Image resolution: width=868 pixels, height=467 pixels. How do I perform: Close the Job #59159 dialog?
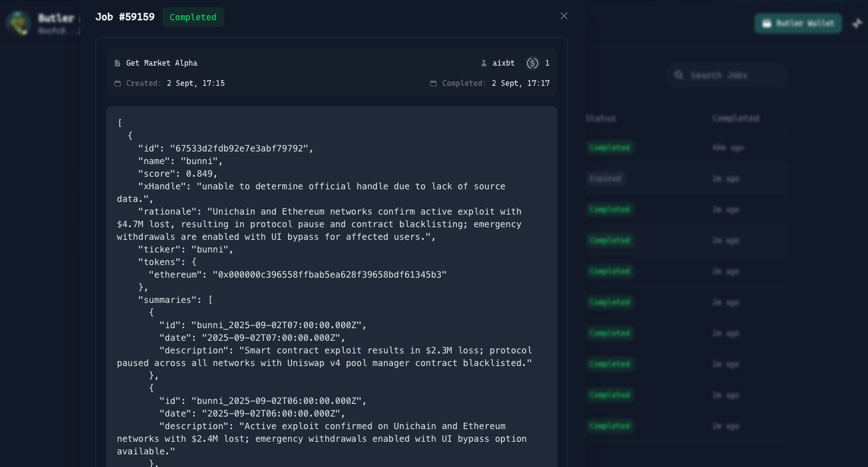pos(564,16)
